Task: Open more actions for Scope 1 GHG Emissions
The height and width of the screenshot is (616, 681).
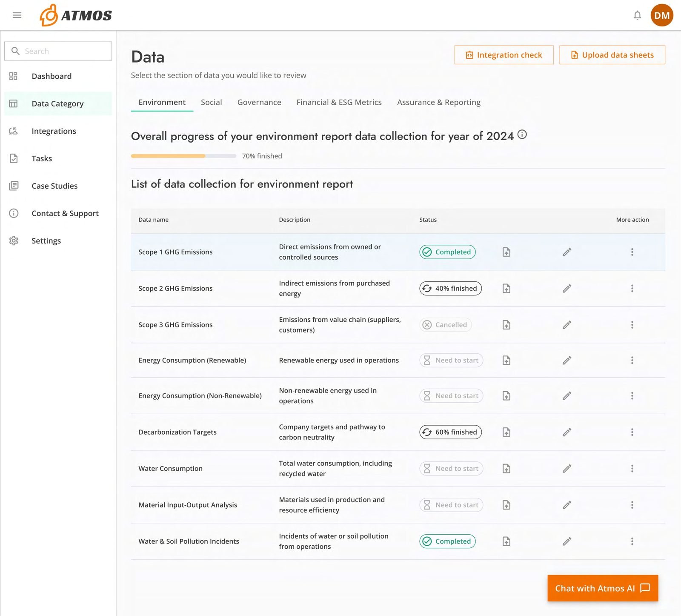Action: point(632,252)
